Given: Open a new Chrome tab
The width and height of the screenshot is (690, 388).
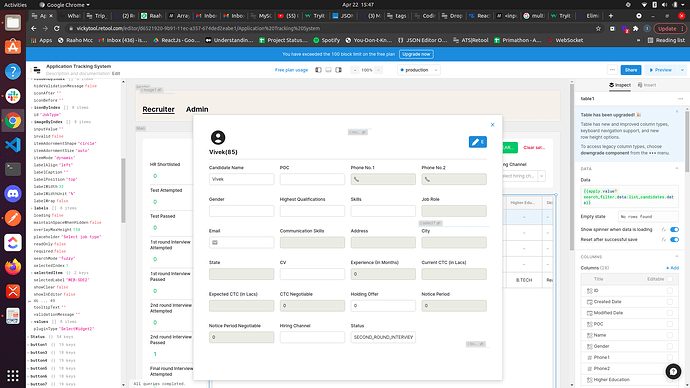Looking at the screenshot, I should pyautogui.click(x=611, y=16).
